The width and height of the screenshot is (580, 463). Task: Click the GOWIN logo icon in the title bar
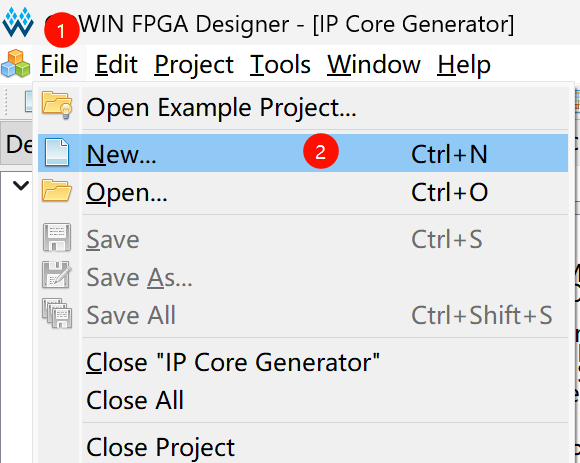[x=17, y=23]
